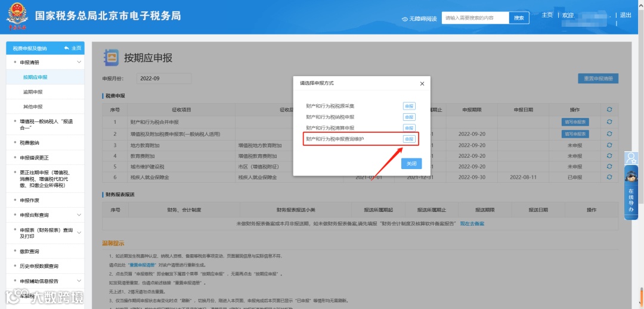
Task: Refresh the 增值税及附加税费申报表 row
Action: pos(609,133)
